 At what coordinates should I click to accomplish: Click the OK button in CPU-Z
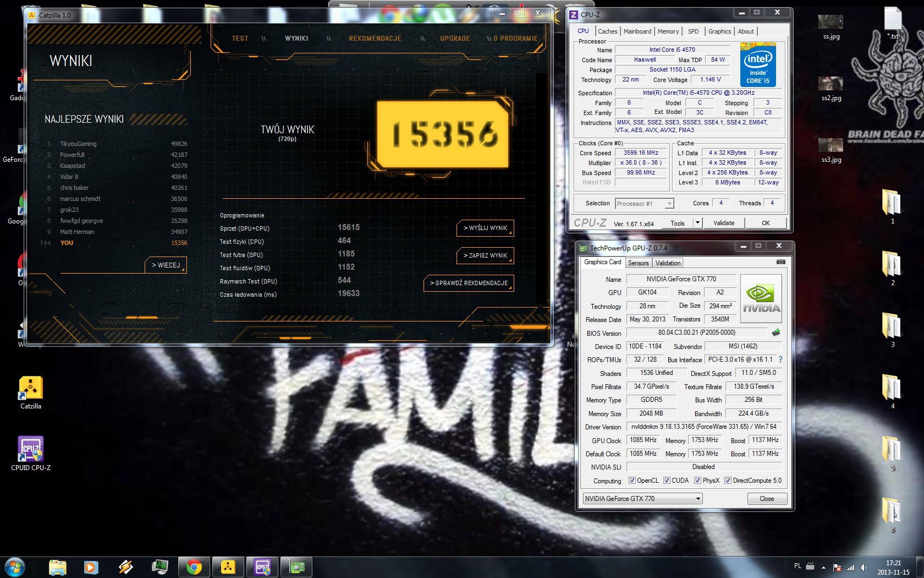pos(766,223)
